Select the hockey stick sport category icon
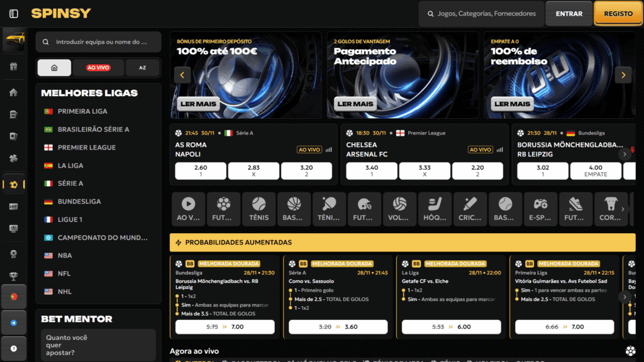Image resolution: width=644 pixels, height=362 pixels. click(x=435, y=209)
